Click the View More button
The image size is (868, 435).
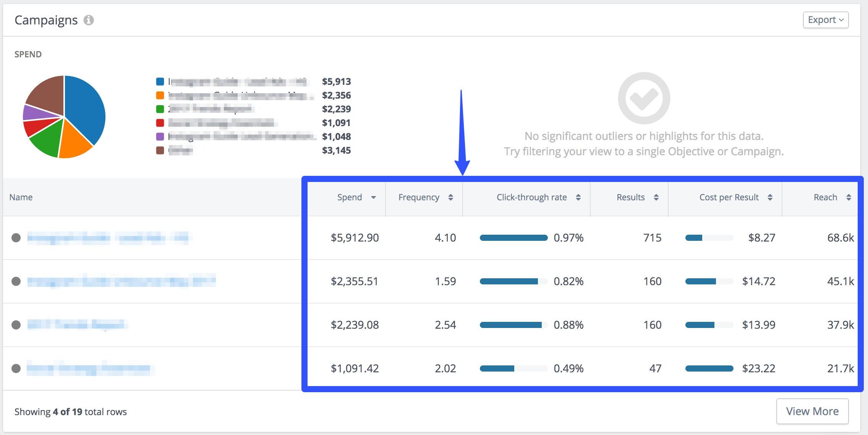pyautogui.click(x=812, y=411)
